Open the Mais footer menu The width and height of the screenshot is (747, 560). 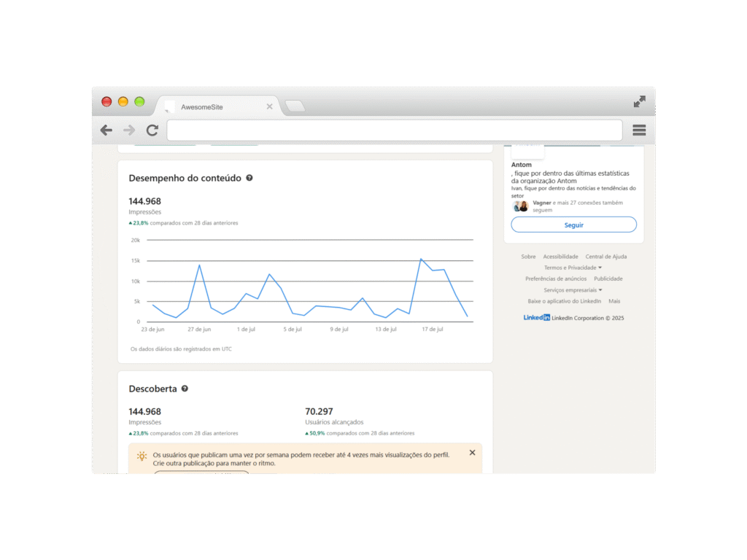click(x=614, y=301)
